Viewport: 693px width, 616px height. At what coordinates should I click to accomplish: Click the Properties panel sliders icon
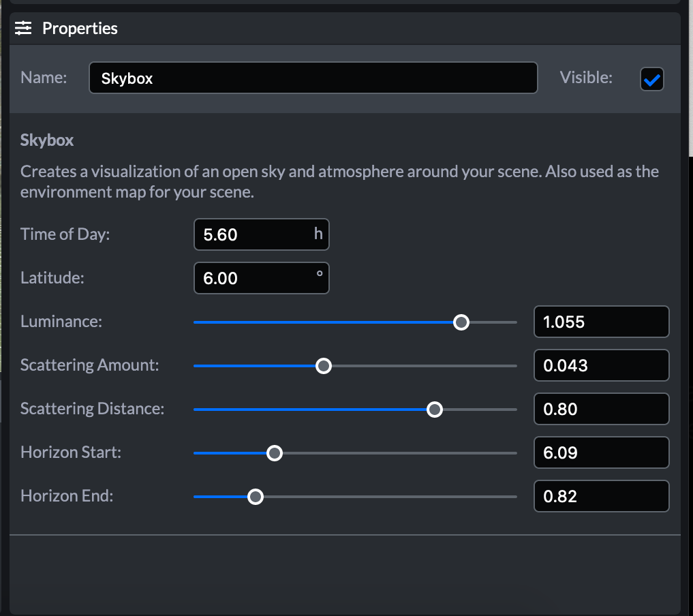[x=23, y=28]
